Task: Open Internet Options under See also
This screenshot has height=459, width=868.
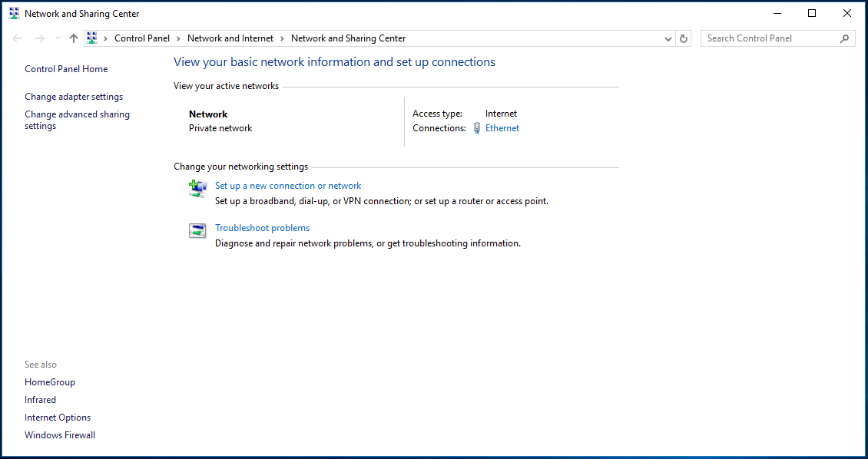Action: (58, 418)
